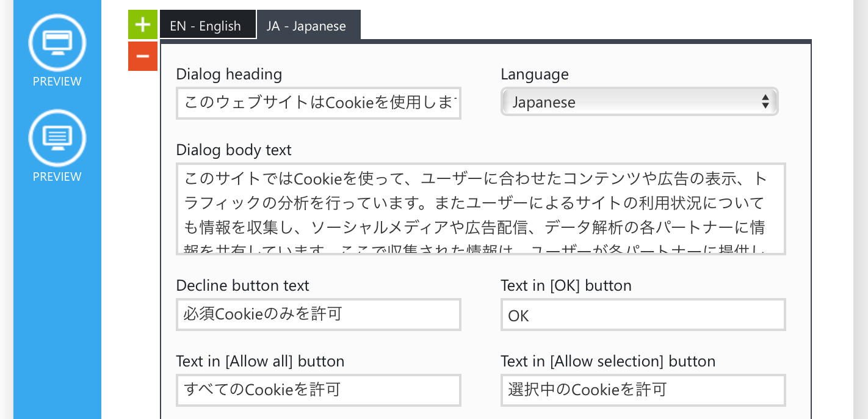Viewport: 868px width, 419px height.
Task: Click inside the Dialog body text area
Action: 480,209
